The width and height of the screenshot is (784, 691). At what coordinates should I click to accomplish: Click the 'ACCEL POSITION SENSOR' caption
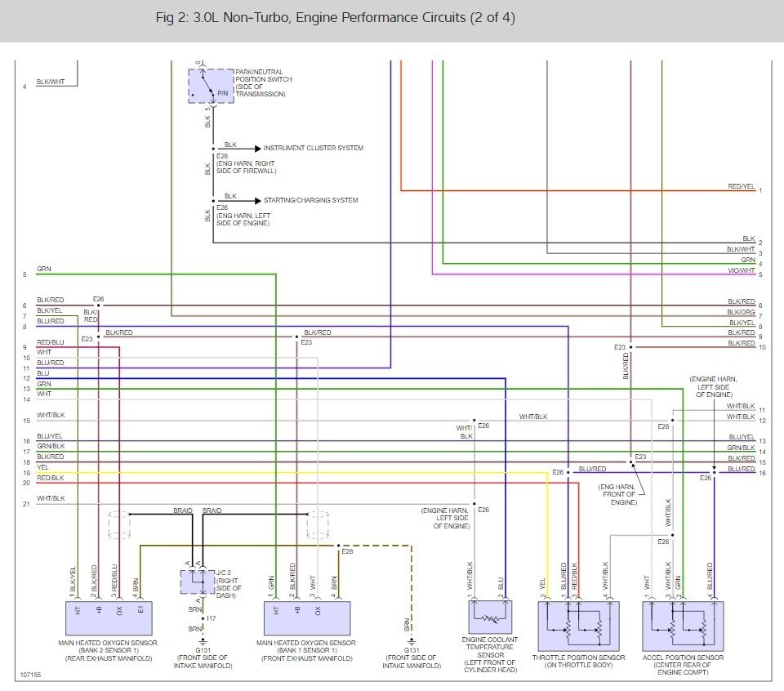(x=683, y=665)
